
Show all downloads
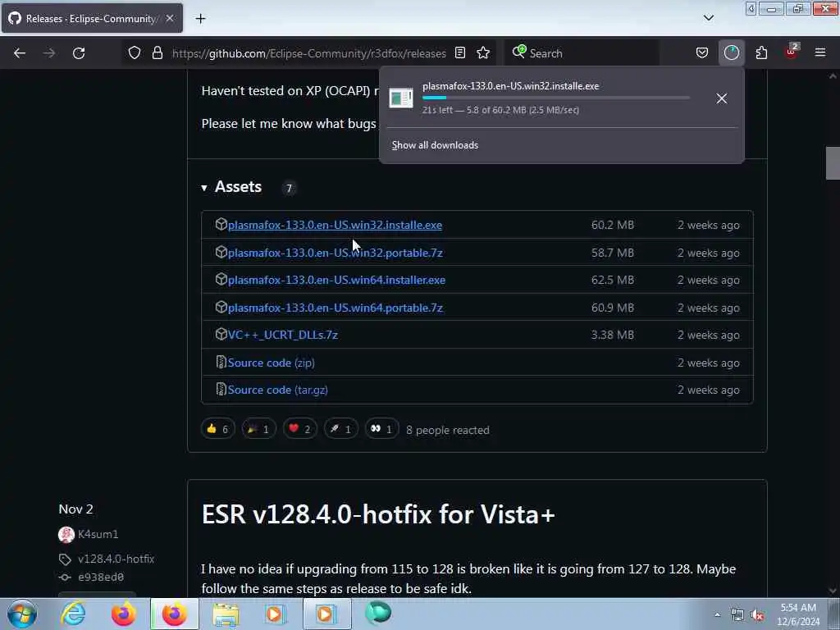click(x=435, y=145)
